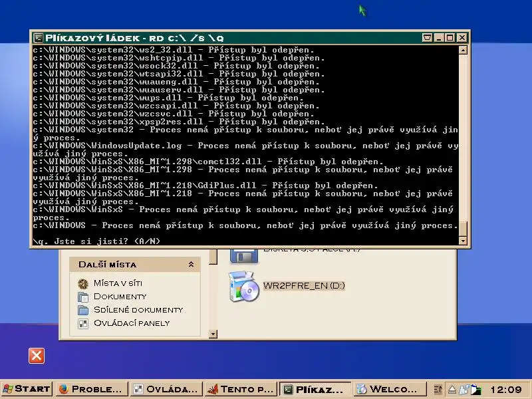This screenshot has width=532, height=399.
Task: Click the comctl32.dll output line
Action: click(208, 162)
